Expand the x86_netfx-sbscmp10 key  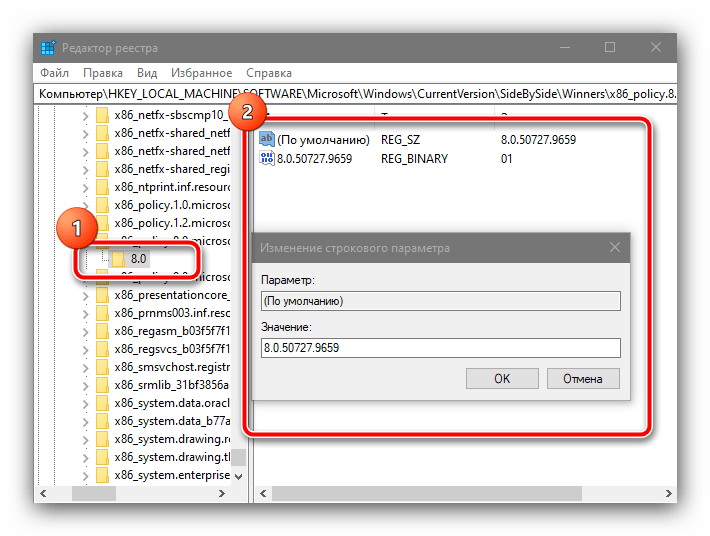pos(86,115)
